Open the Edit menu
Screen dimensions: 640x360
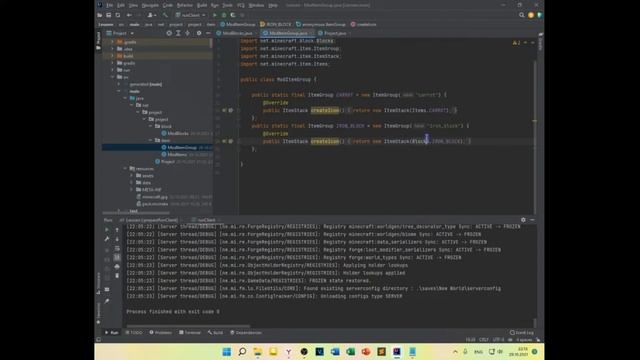pos(121,5)
